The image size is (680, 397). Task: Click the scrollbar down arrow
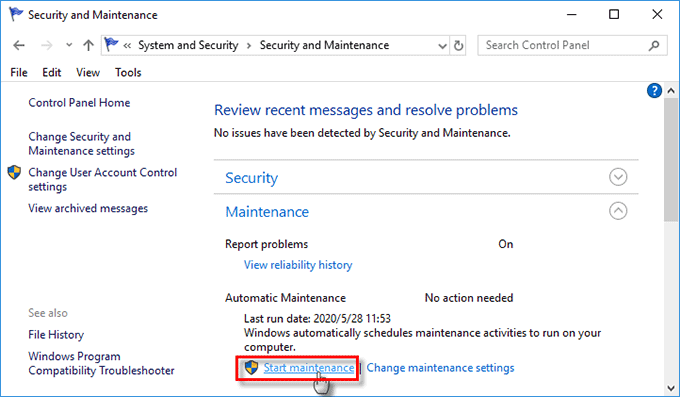(x=671, y=388)
